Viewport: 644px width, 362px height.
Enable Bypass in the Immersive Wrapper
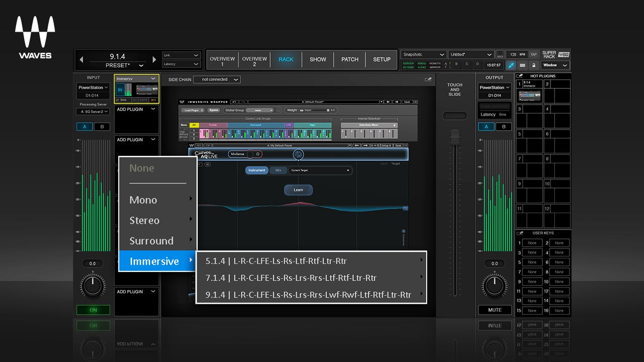pyautogui.click(x=213, y=110)
